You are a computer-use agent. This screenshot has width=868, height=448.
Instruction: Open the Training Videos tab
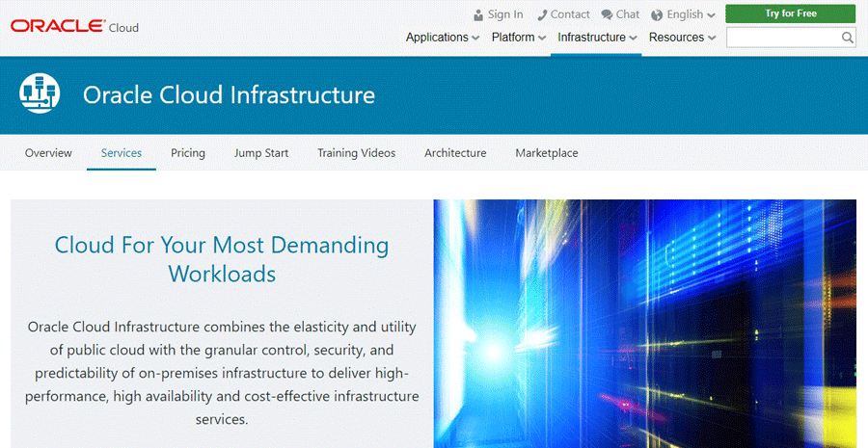pos(357,152)
